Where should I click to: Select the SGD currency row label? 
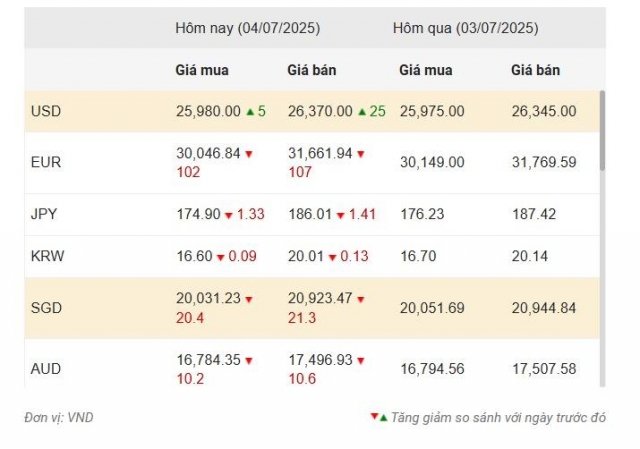(46, 307)
